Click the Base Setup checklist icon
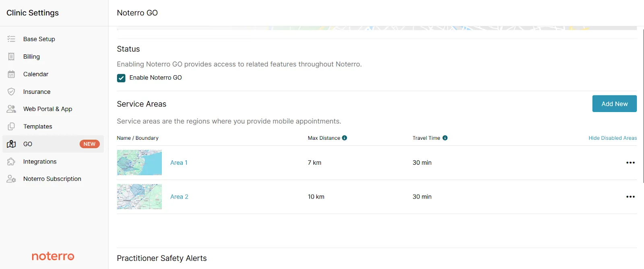 click(x=11, y=39)
